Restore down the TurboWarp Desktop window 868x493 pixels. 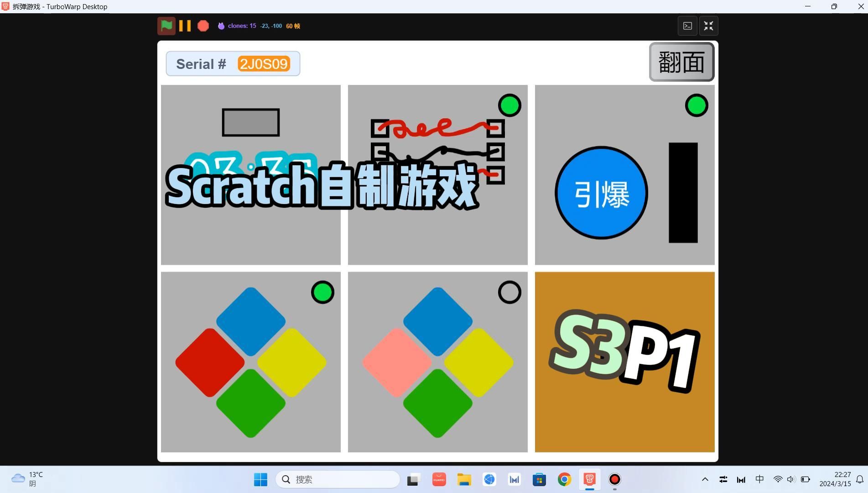click(834, 6)
